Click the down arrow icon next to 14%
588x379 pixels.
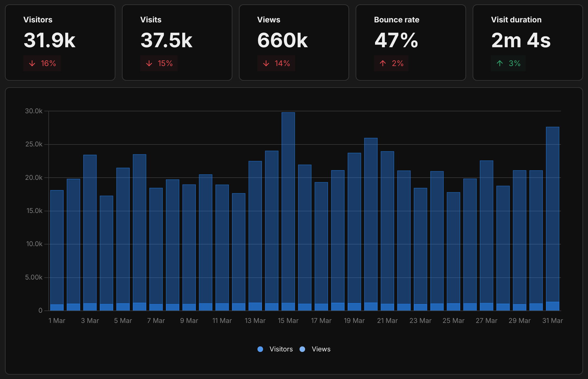pos(266,63)
